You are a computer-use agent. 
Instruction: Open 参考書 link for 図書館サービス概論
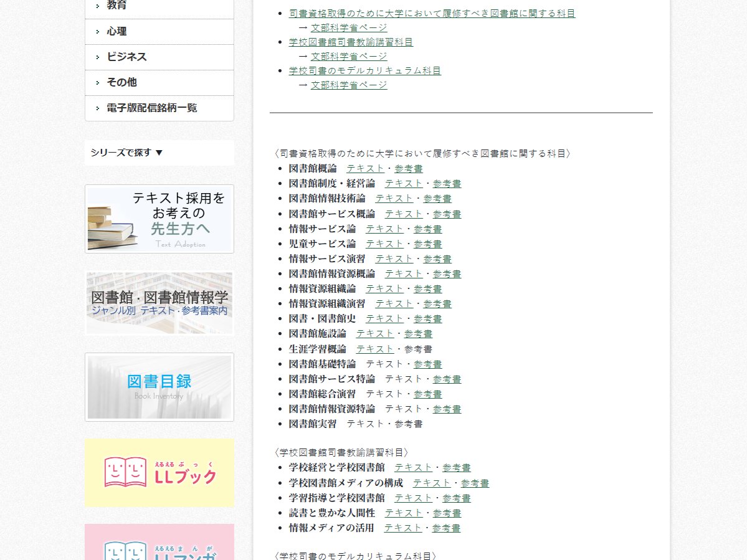(x=447, y=214)
